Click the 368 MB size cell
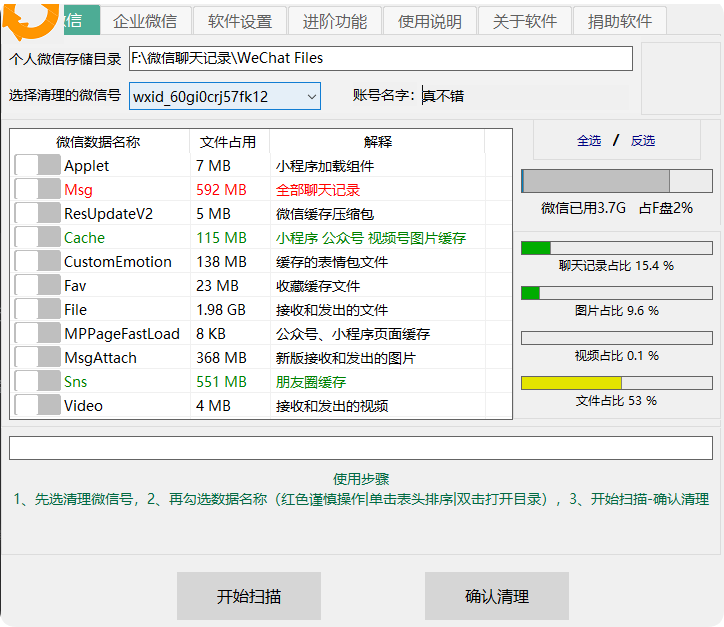 tap(221, 357)
